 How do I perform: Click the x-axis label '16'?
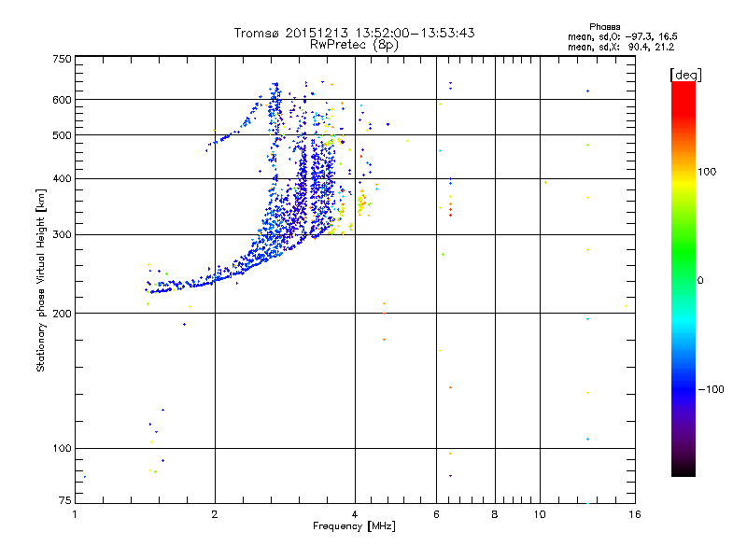point(635,514)
